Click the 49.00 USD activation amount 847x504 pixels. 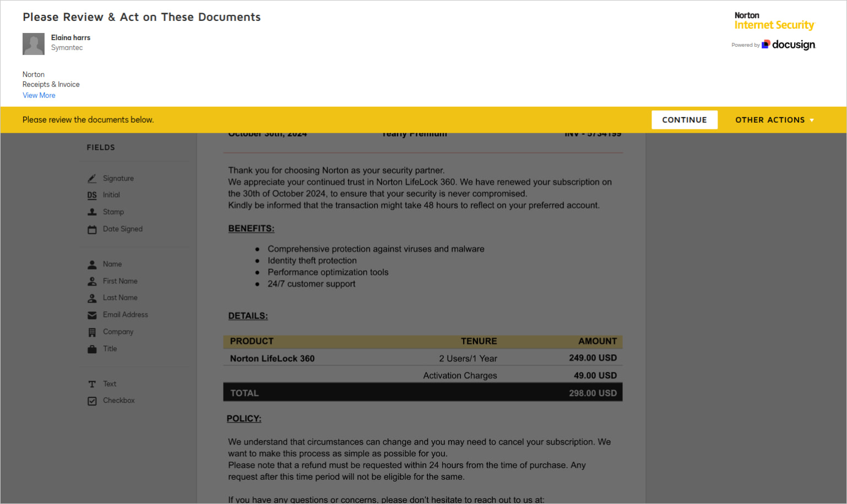[595, 376]
